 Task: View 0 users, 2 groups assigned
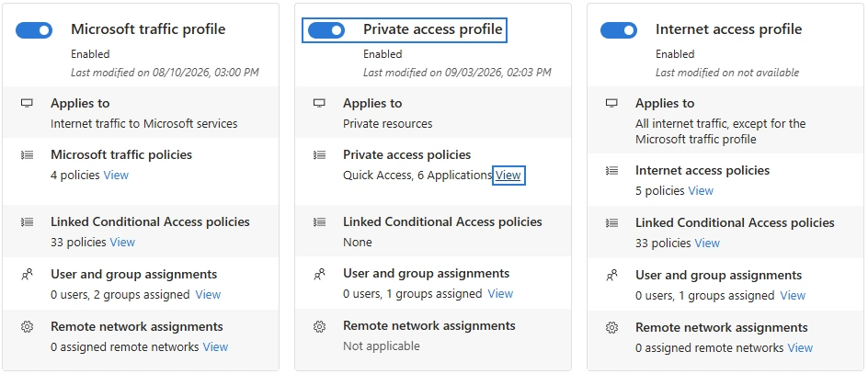pyautogui.click(x=208, y=295)
